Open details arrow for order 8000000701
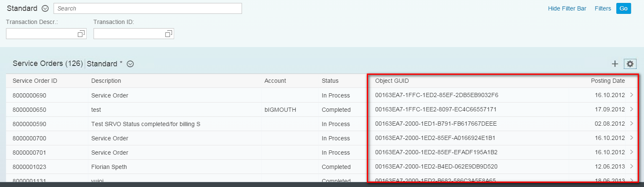644x187 pixels. pyautogui.click(x=632, y=153)
